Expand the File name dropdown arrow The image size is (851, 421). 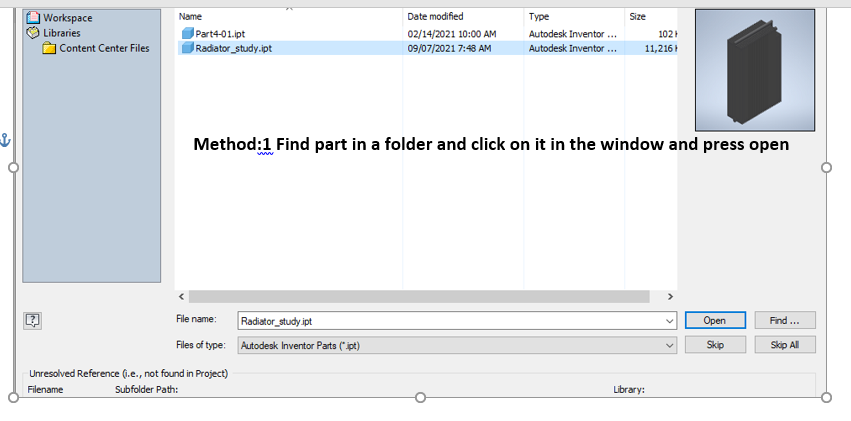670,321
